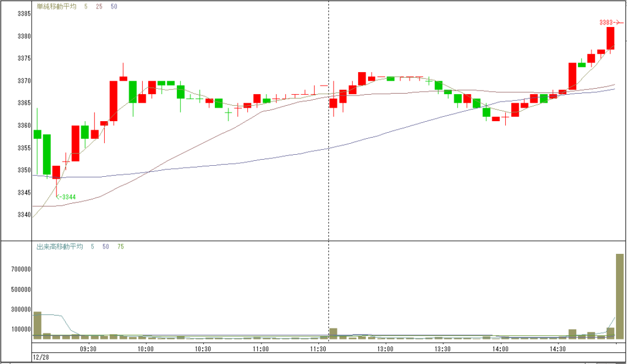627x364 pixels.
Task: Click the 3385 price axis label
Action: pyautogui.click(x=24, y=13)
